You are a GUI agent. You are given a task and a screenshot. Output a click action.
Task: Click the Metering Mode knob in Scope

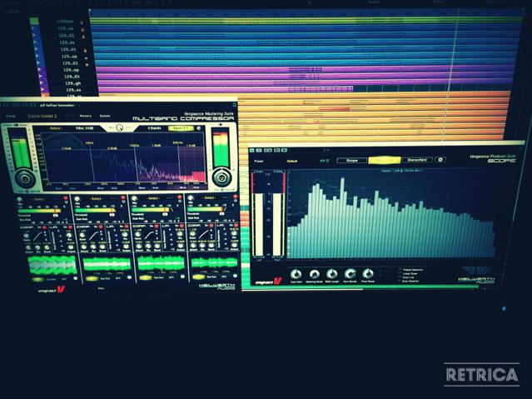click(314, 274)
